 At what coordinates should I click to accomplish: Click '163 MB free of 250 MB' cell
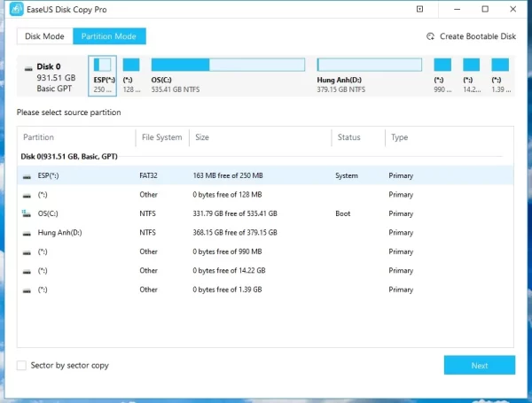click(228, 175)
